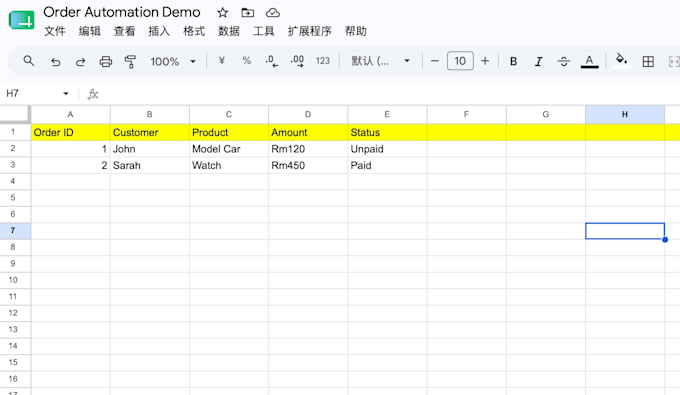Viewport: 680px width, 395px height.
Task: Select the Rm450 cell
Action: pos(308,165)
